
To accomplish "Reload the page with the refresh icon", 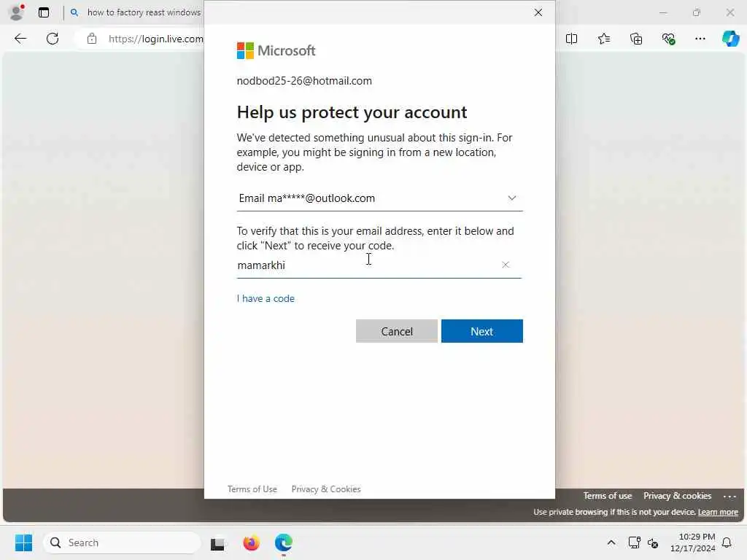I will click(x=53, y=39).
